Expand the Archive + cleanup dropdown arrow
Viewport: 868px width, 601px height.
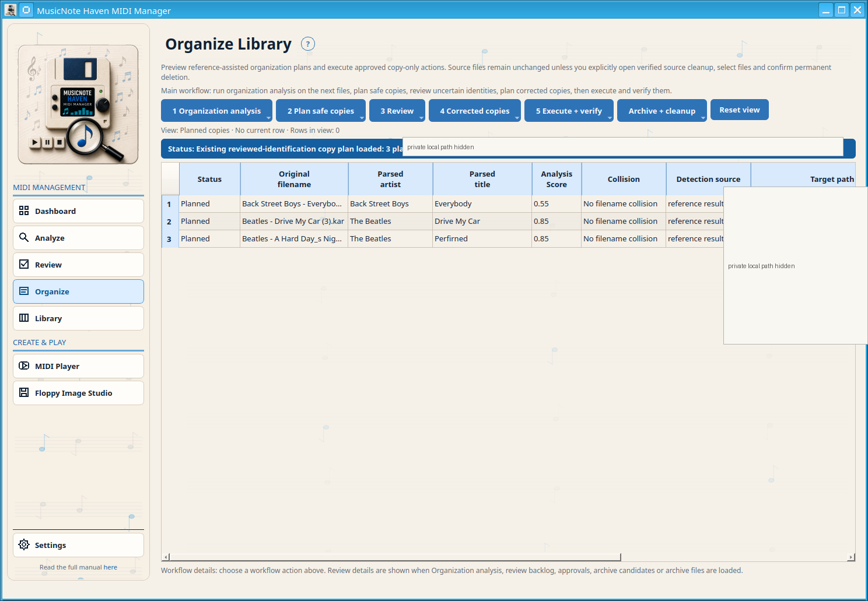pyautogui.click(x=703, y=117)
